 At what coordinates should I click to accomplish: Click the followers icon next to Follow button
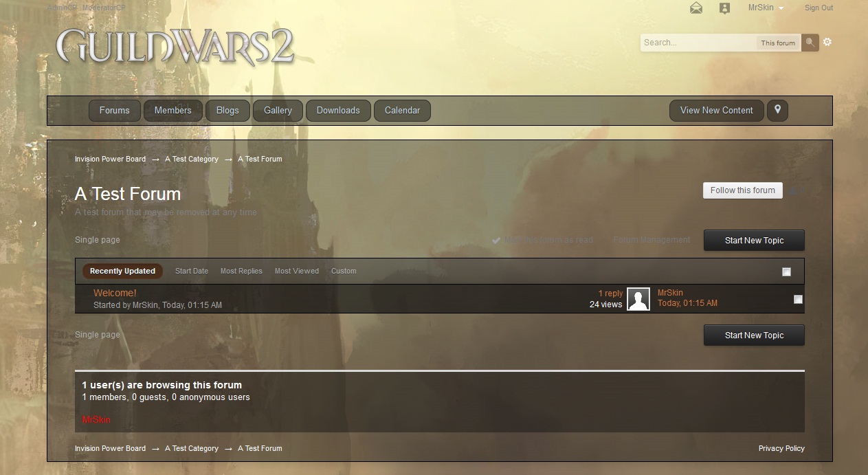coord(796,191)
